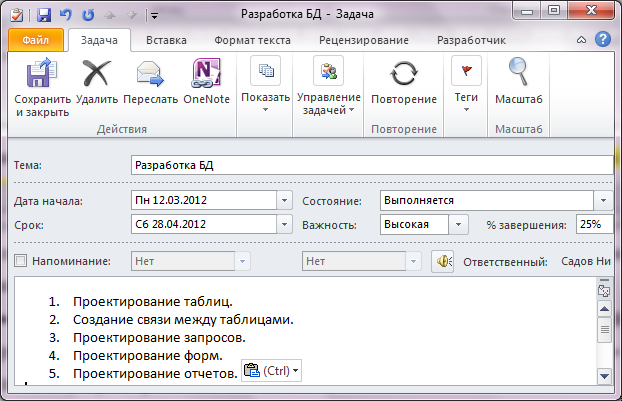Image resolution: width=622 pixels, height=401 pixels.
Task: Click line 'Проектирование форм.'
Action: [x=148, y=355]
